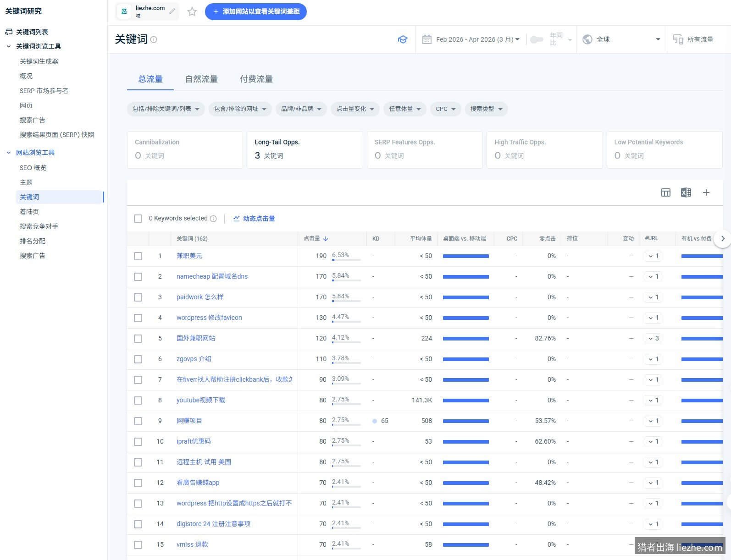The height and width of the screenshot is (560, 731).
Task: Check the row for namecheap 配置域名dns
Action: tap(138, 277)
